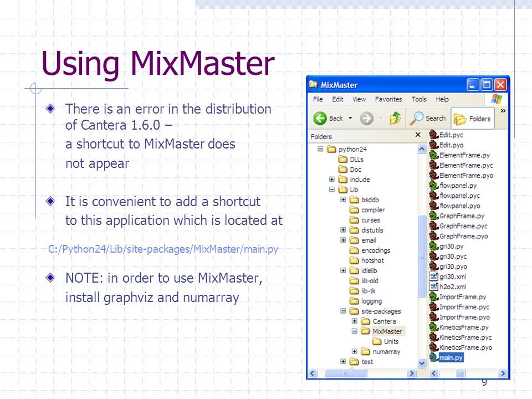Image resolution: width=532 pixels, height=399 pixels.
Task: Click the ElementFrame.pyc file icon
Action: coord(434,165)
